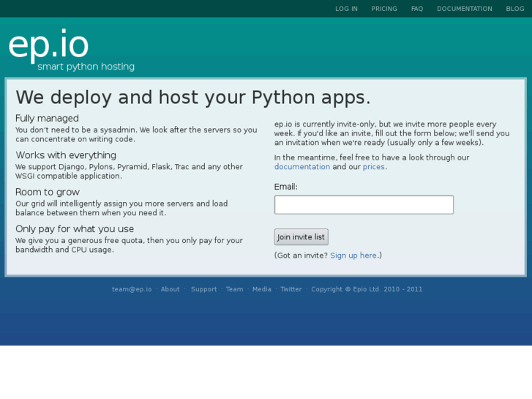Click the Sign up here link
Viewport: 532px width, 399px height.
coord(353,256)
